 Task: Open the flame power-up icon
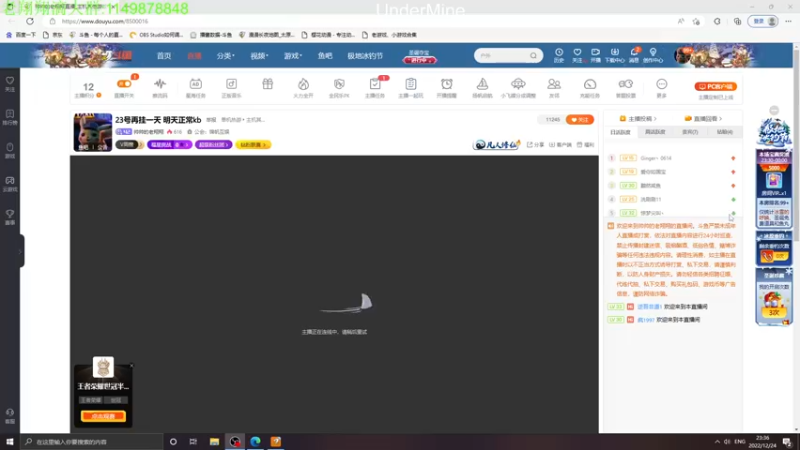303,84
